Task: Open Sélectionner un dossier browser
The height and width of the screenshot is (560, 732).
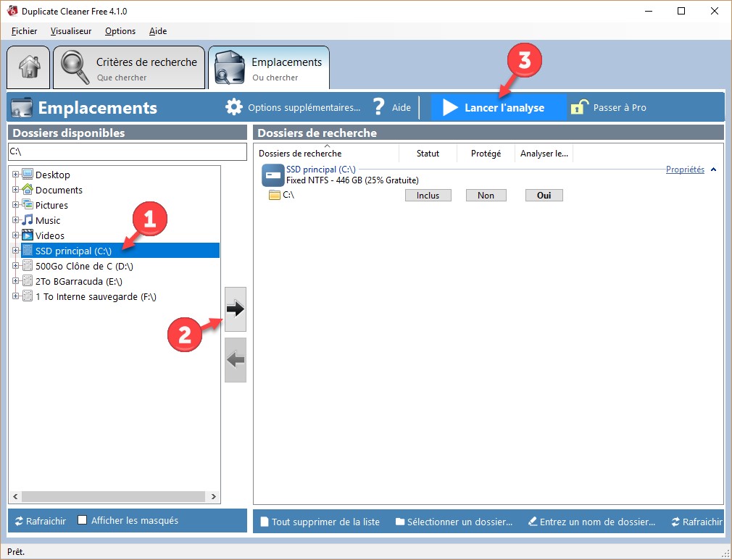Action: click(454, 522)
